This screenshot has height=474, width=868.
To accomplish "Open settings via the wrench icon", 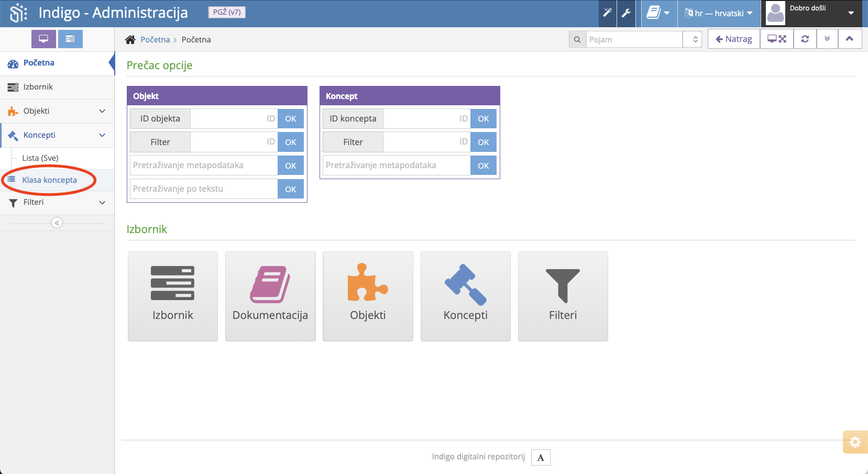I will click(x=627, y=13).
